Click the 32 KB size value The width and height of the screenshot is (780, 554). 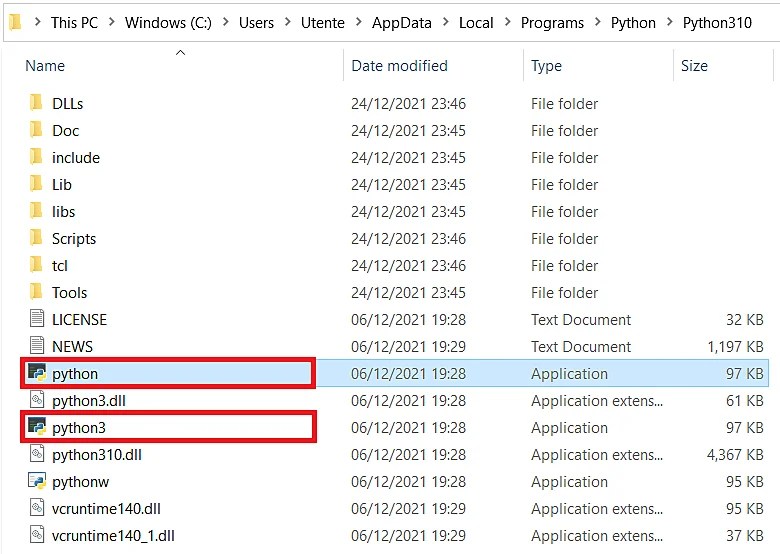745,319
